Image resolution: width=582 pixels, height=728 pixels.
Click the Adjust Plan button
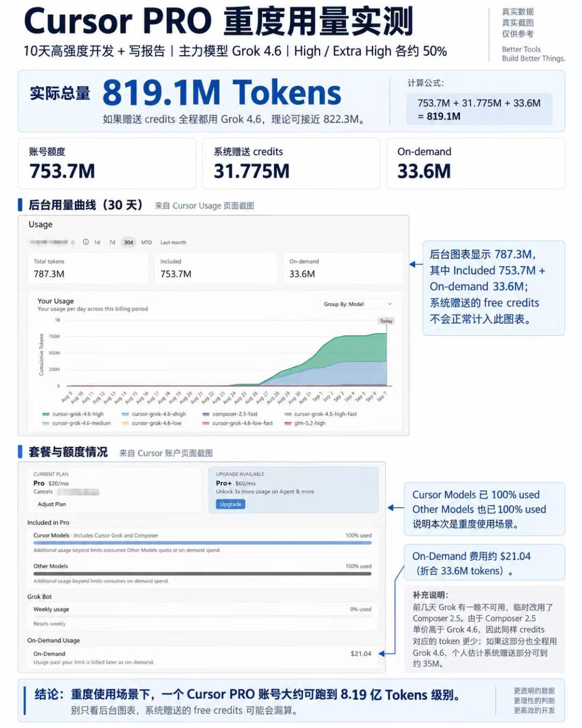(52, 504)
